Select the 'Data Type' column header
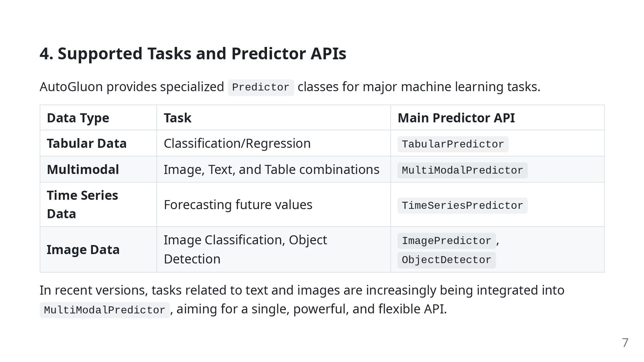 coord(78,118)
